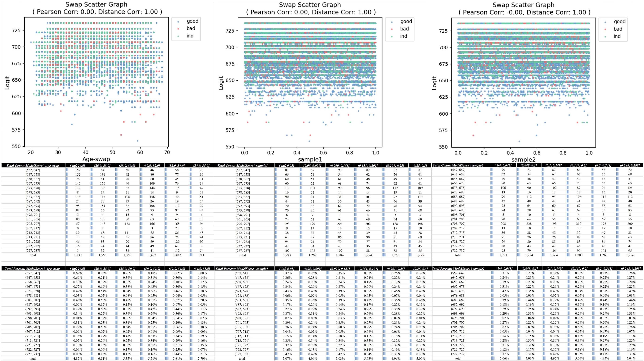Click the '(-inf, 26.0]' column header in count table
This screenshot has width=644, height=361.
[77, 166]
